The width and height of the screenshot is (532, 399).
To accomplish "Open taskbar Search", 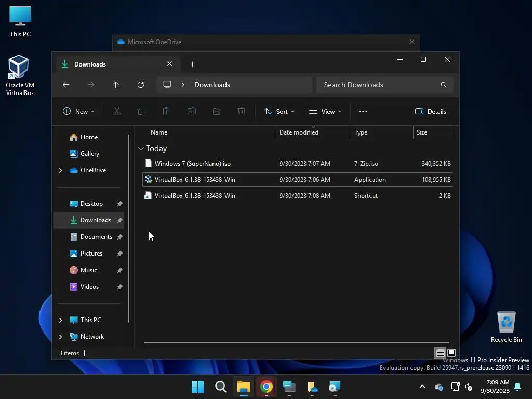I will tap(220, 387).
